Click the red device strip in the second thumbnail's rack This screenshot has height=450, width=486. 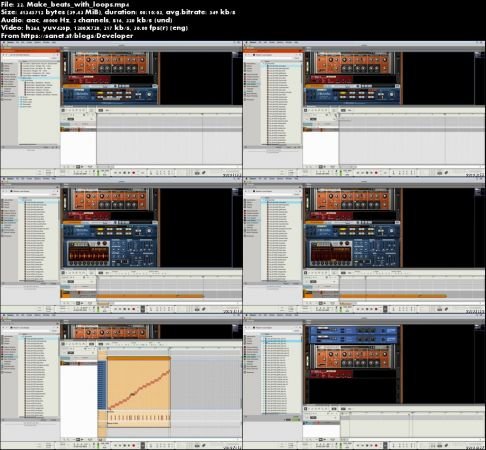coord(331,79)
